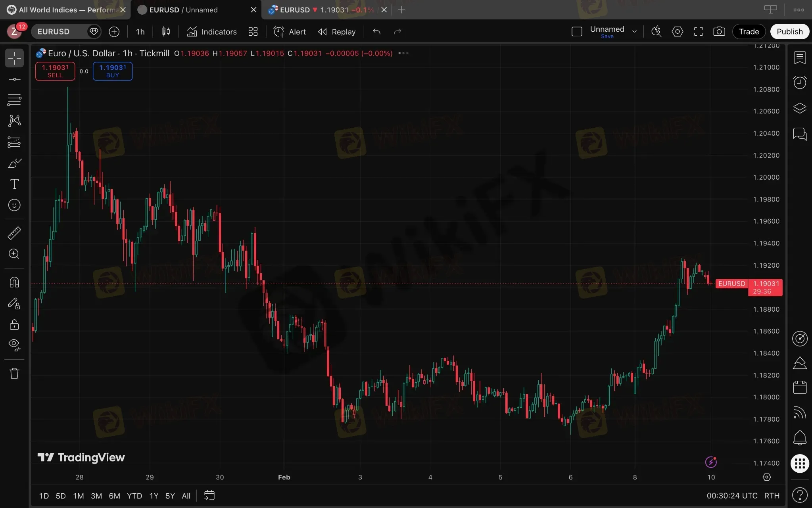Hide all drawings with eye icon
812x508 pixels.
tap(14, 345)
